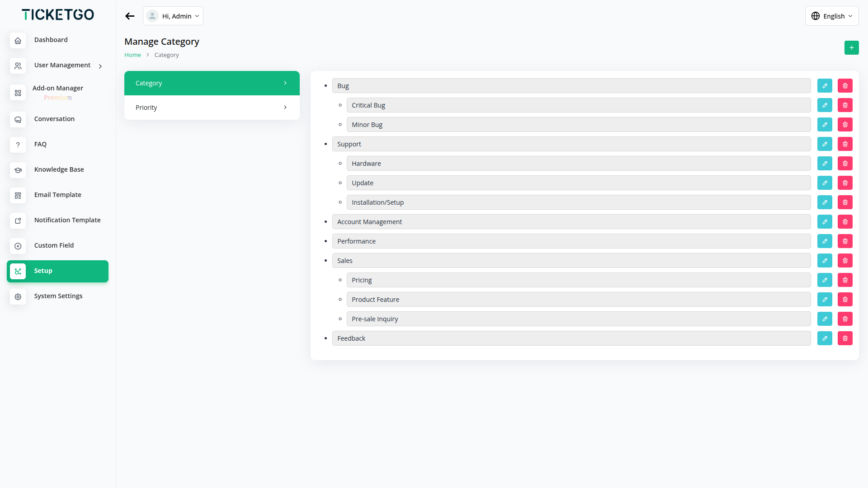Edit the Performance category
This screenshot has height=488, width=868.
coord(825,241)
